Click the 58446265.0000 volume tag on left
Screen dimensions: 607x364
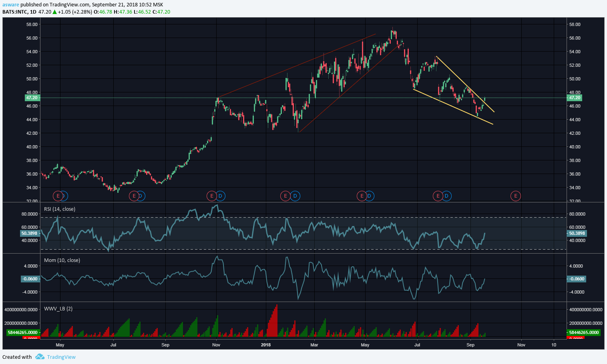[23, 332]
